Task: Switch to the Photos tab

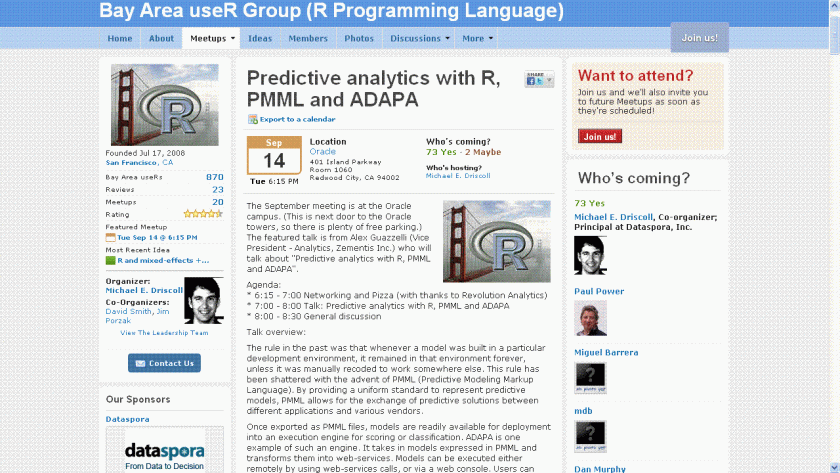Action: [x=359, y=39]
